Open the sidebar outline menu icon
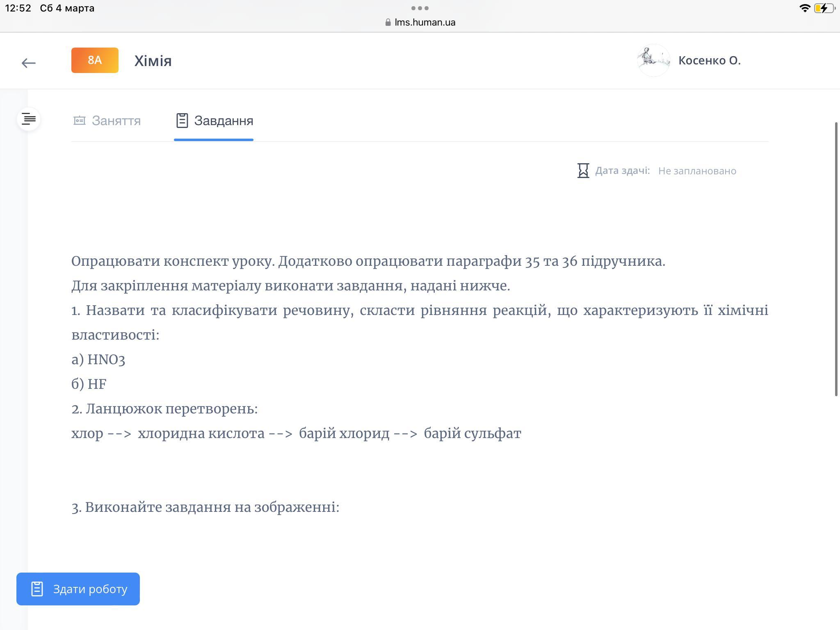Viewport: 840px width, 630px height. (29, 119)
